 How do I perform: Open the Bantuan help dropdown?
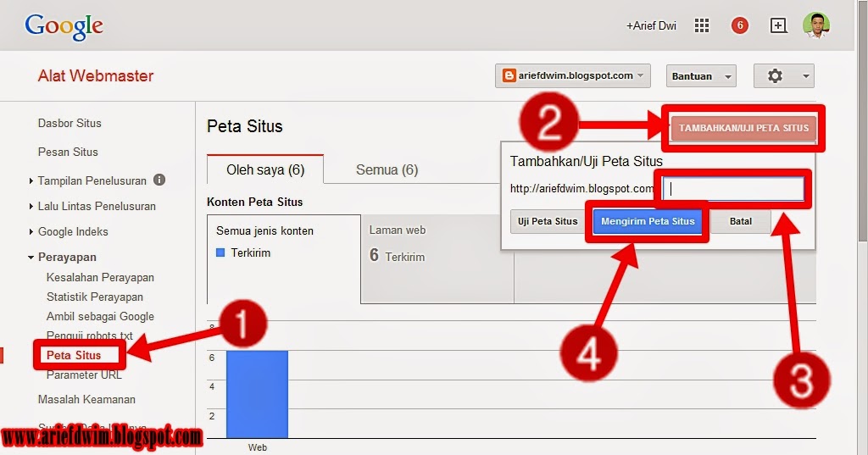pyautogui.click(x=701, y=76)
